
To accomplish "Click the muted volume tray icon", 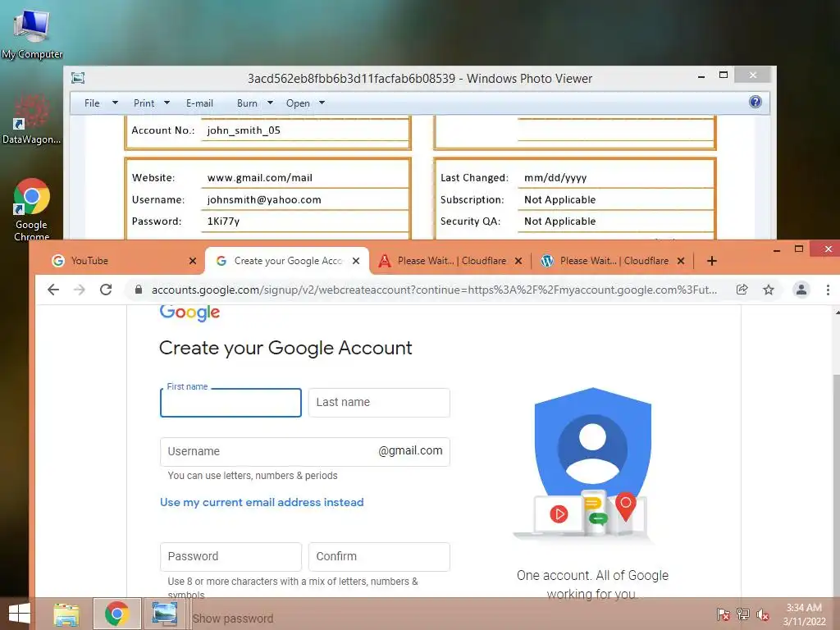I will 763,614.
